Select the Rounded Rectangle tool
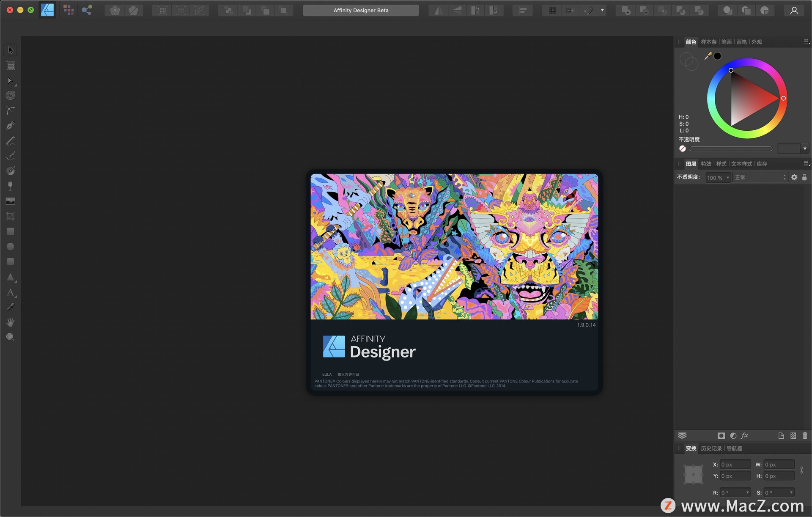 (11, 262)
